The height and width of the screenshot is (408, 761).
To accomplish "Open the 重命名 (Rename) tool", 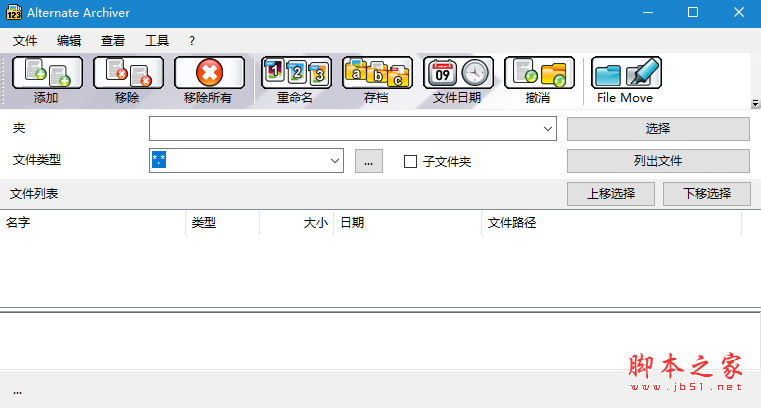I will click(296, 73).
